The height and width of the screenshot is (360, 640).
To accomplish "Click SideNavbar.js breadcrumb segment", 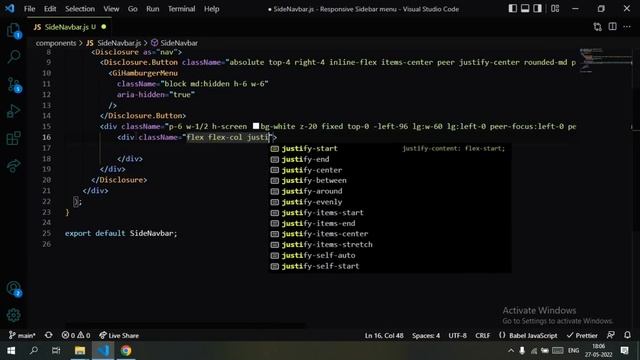I will (114, 43).
